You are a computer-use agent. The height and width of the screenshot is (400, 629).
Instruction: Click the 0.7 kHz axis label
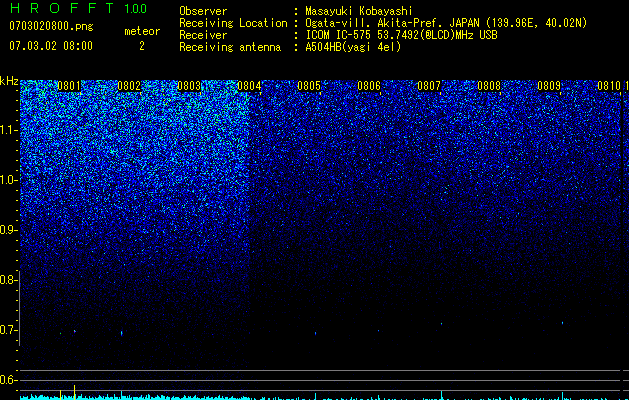point(8,330)
